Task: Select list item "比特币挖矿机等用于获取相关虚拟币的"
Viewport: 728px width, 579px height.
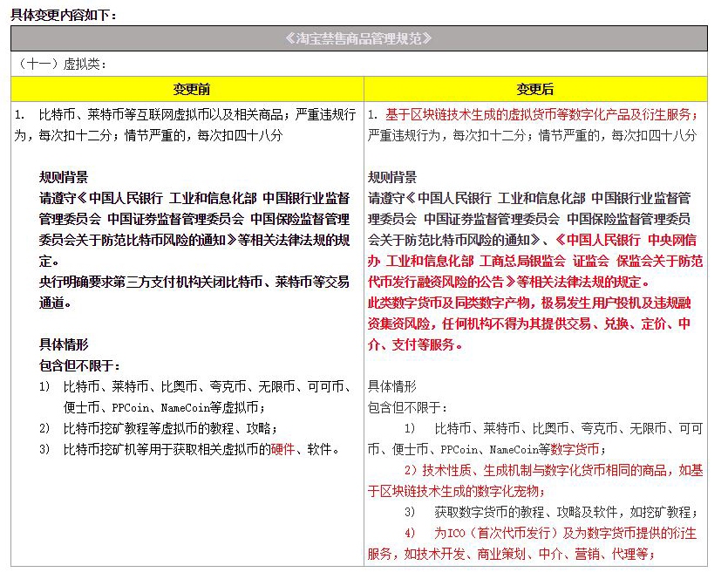Action: point(167,449)
